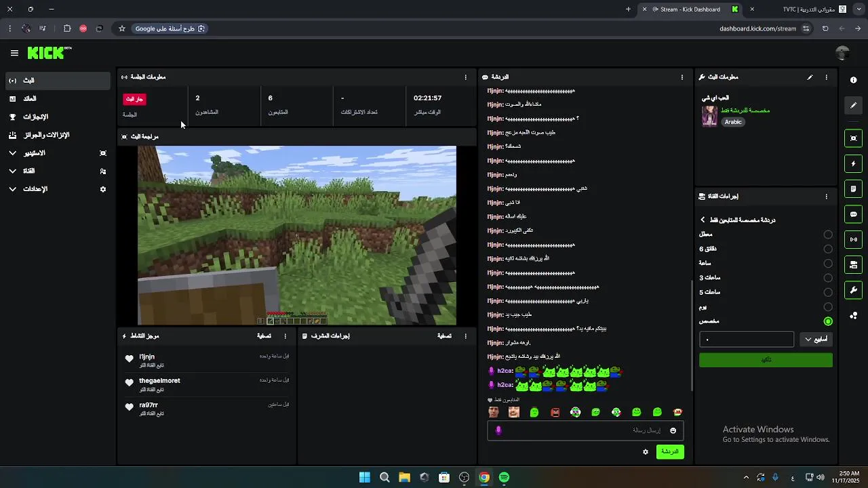Viewport: 868px width, 488px height.
Task: Toggle the chat bubble icon in the right sidebar
Action: pos(853,214)
